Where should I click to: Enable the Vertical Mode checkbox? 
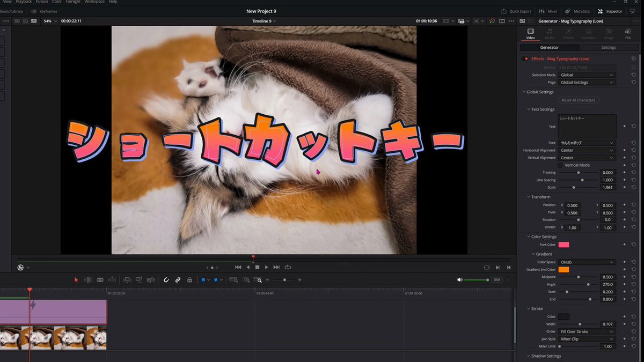pos(561,165)
